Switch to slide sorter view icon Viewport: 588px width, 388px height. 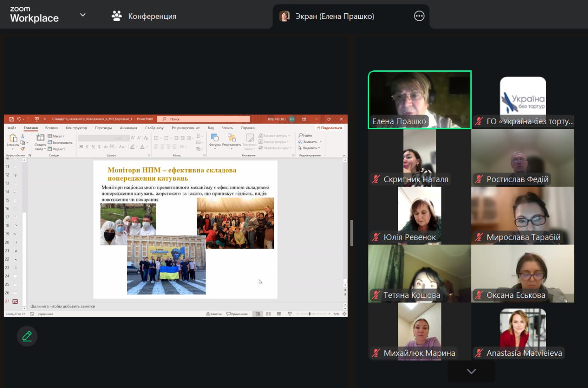[268, 314]
